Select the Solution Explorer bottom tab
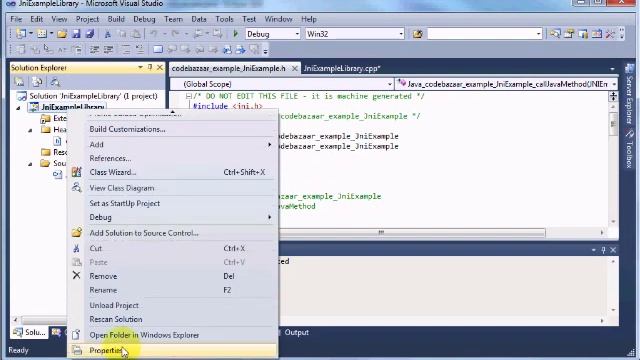The width and height of the screenshot is (640, 360). [x=29, y=333]
